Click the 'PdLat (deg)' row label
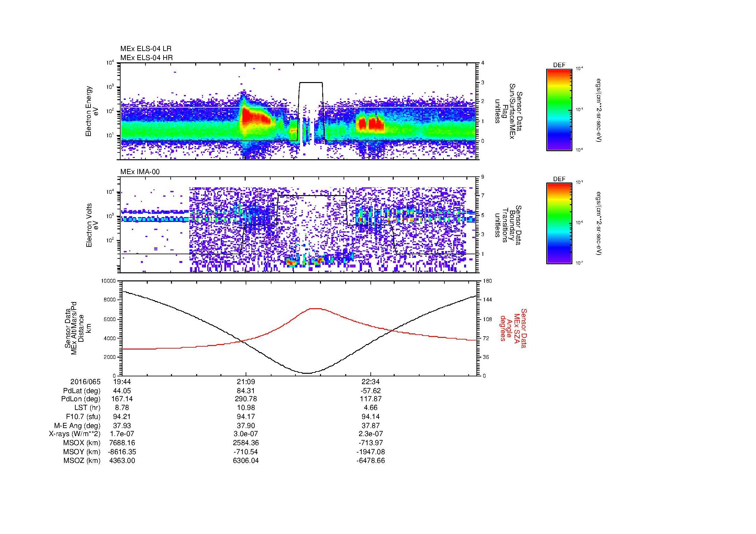The width and height of the screenshot is (756, 534). (x=82, y=391)
